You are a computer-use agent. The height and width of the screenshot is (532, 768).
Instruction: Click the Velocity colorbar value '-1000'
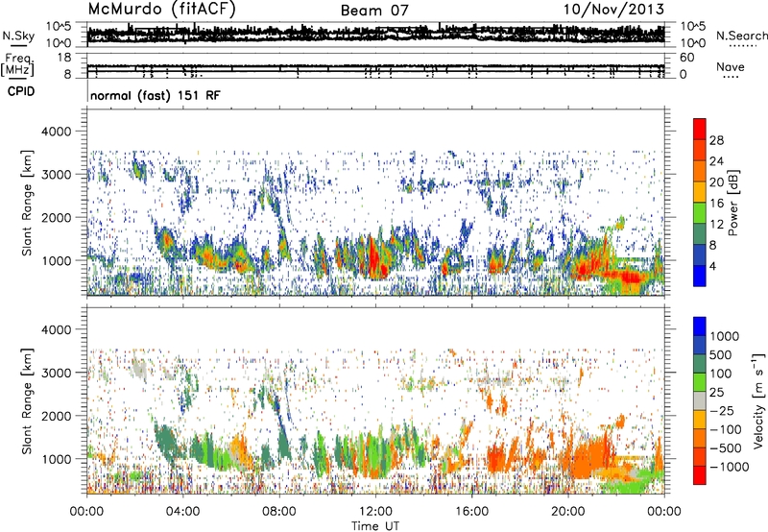729,467
